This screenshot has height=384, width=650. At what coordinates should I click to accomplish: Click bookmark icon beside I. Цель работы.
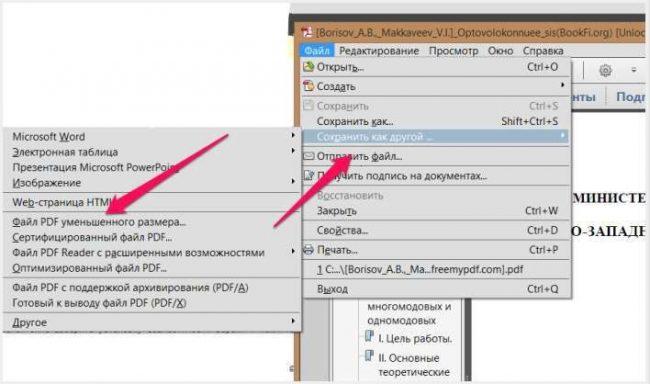(x=369, y=336)
